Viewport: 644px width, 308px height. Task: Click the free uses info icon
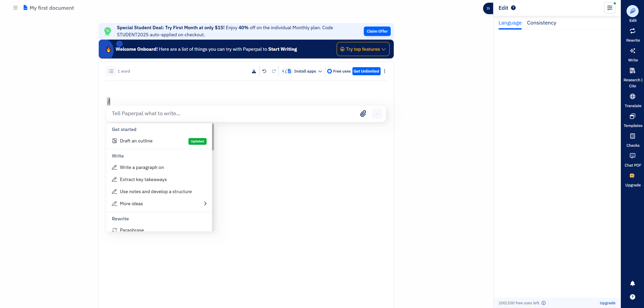tap(544, 303)
